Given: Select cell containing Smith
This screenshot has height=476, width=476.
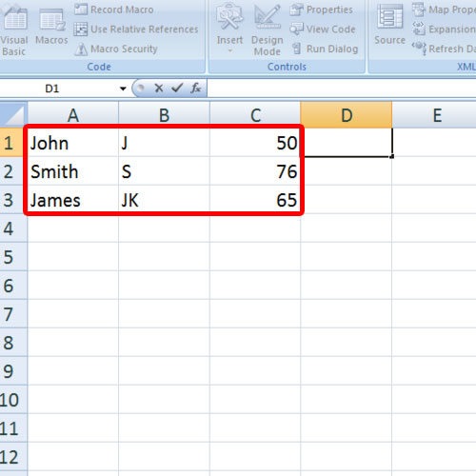Looking at the screenshot, I should (x=73, y=171).
